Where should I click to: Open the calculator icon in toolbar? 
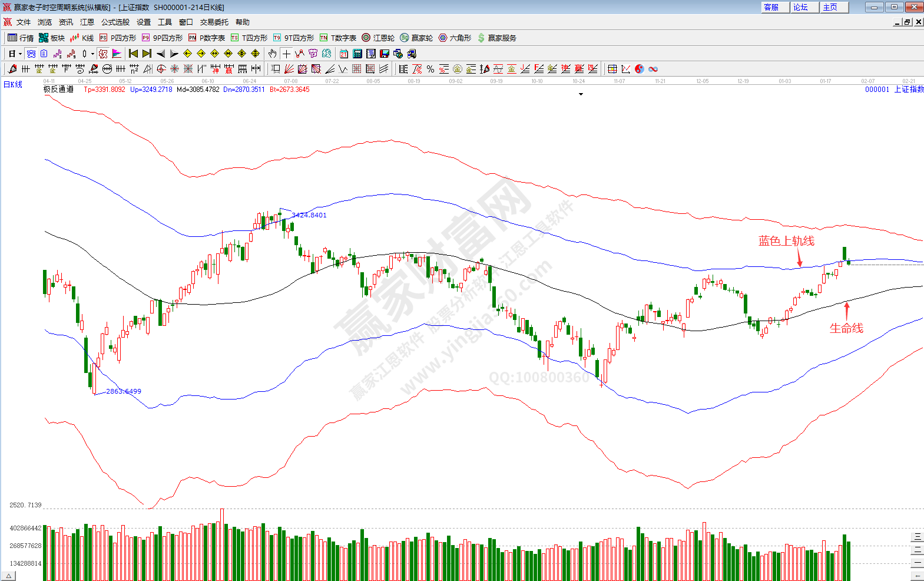[x=357, y=54]
